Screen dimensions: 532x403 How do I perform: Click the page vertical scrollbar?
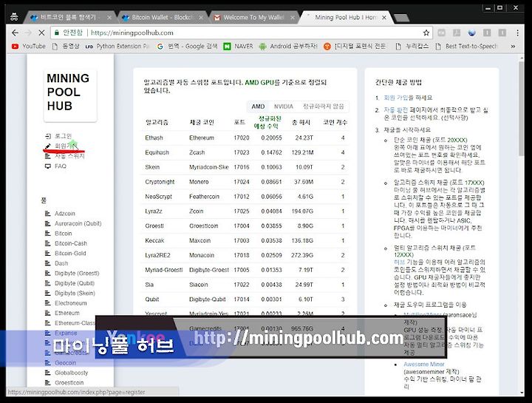pyautogui.click(x=522, y=109)
